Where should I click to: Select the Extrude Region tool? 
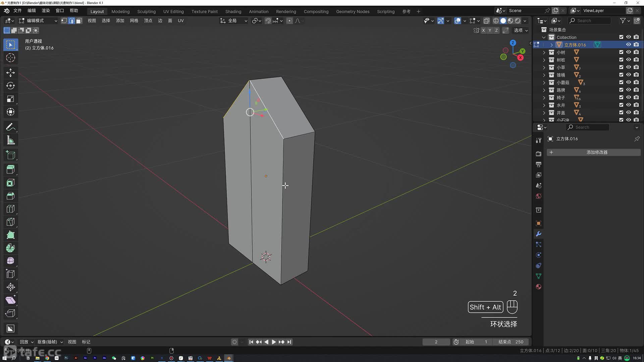pos(10,170)
